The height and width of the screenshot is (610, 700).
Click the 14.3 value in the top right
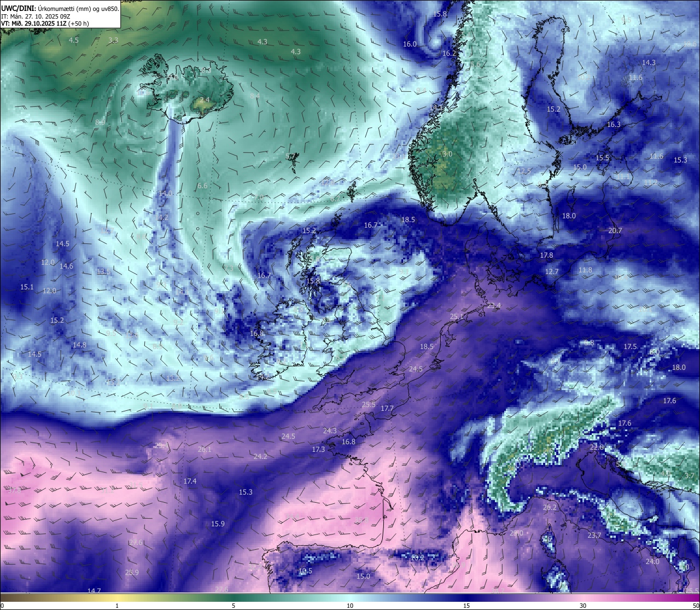tap(649, 63)
